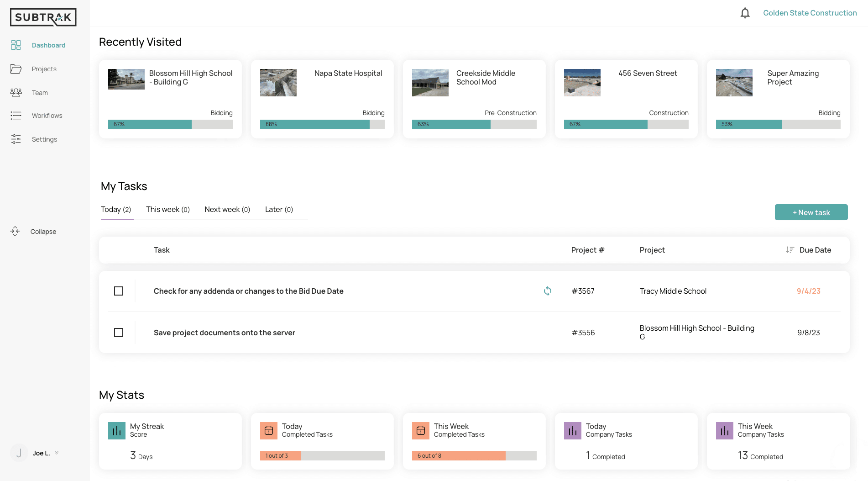Select the This week task tab

pyautogui.click(x=167, y=209)
